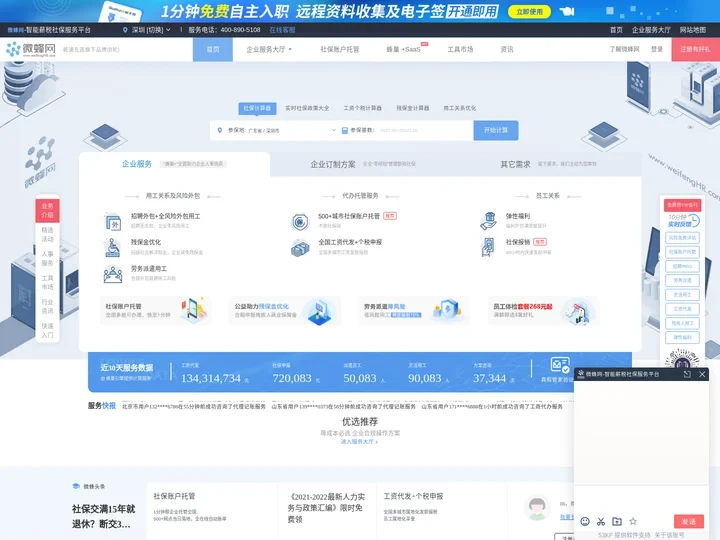This screenshot has width=720, height=540.
Task: Click the 在线客服 link
Action: pos(282,30)
